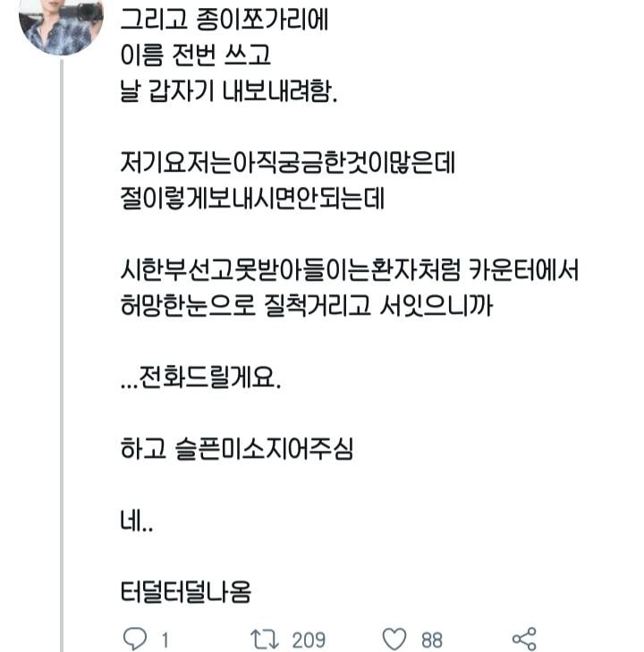Click the reply speech bubble icon

132,639
